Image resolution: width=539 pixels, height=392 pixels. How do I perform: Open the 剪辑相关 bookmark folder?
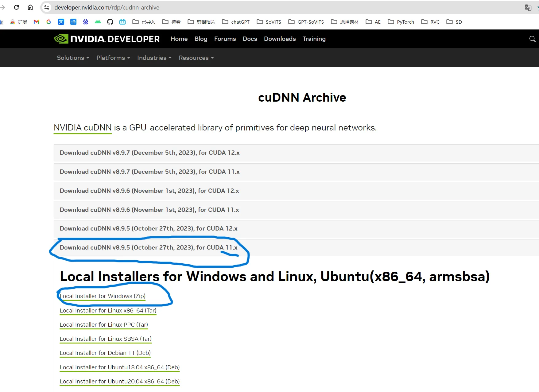(201, 22)
